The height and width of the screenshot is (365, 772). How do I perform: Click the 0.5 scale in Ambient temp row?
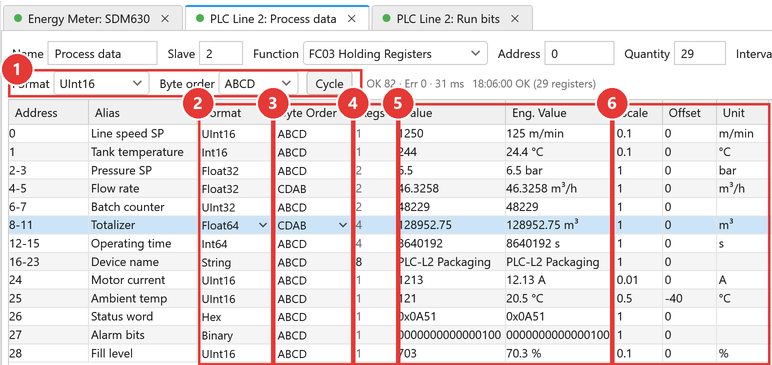tap(638, 299)
